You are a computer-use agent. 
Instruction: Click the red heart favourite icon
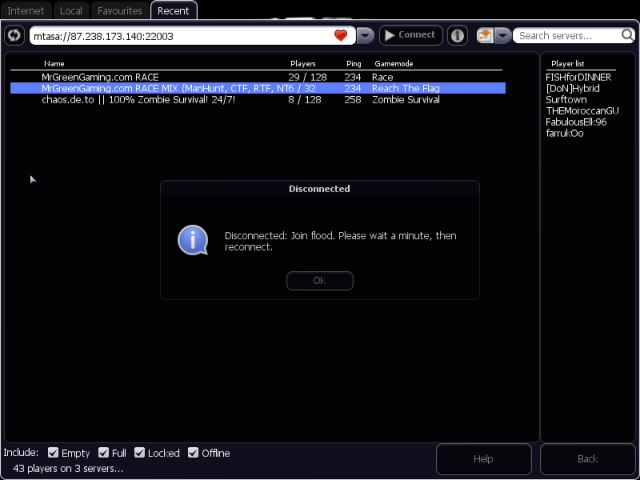click(x=341, y=35)
